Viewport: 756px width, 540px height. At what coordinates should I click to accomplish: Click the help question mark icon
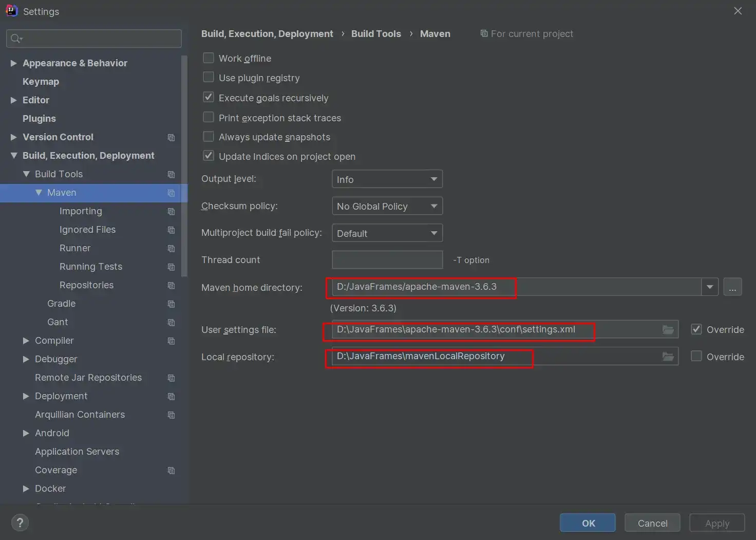coord(20,523)
